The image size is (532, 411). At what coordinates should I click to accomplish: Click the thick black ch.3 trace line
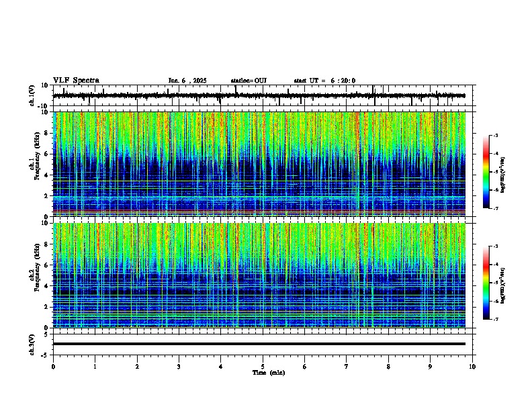pos(259,344)
